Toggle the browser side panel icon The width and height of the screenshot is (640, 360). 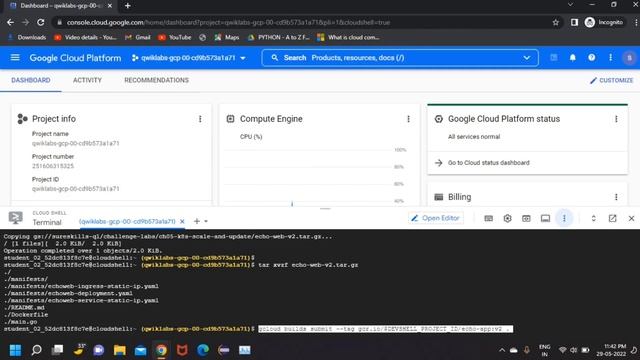pos(574,22)
